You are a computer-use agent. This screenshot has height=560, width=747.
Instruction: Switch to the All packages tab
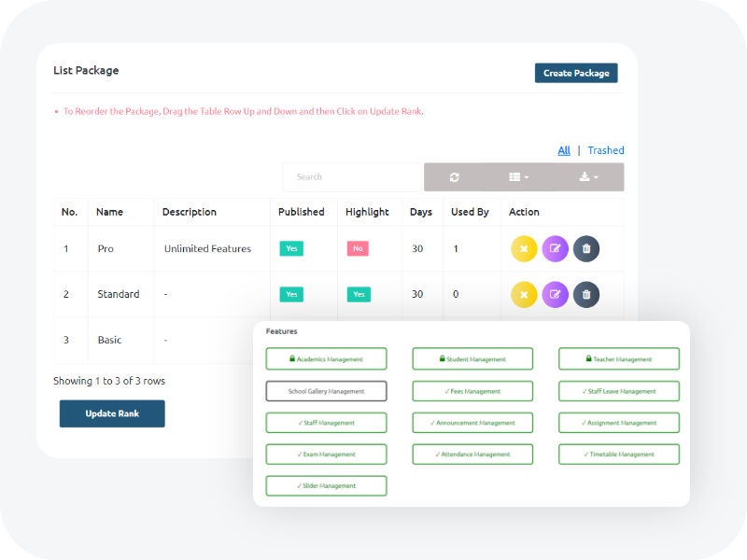[x=564, y=150]
